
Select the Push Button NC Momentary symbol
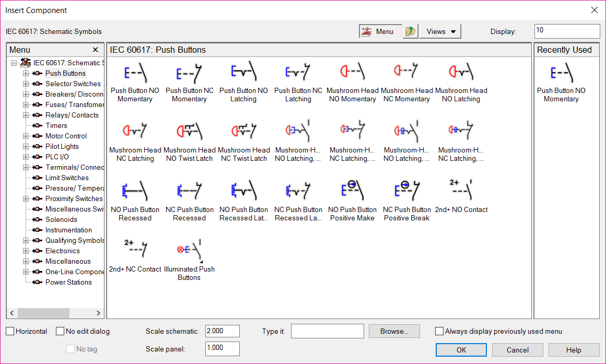[189, 73]
